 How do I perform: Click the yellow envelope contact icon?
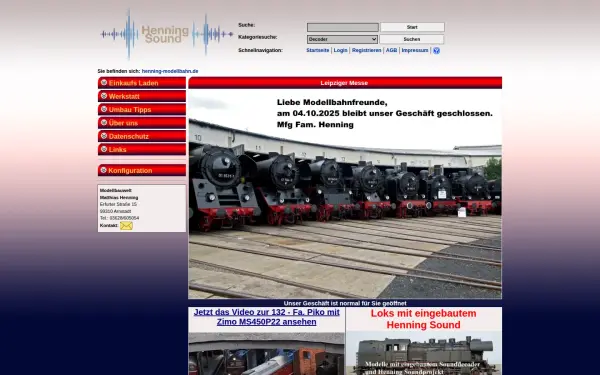126,226
